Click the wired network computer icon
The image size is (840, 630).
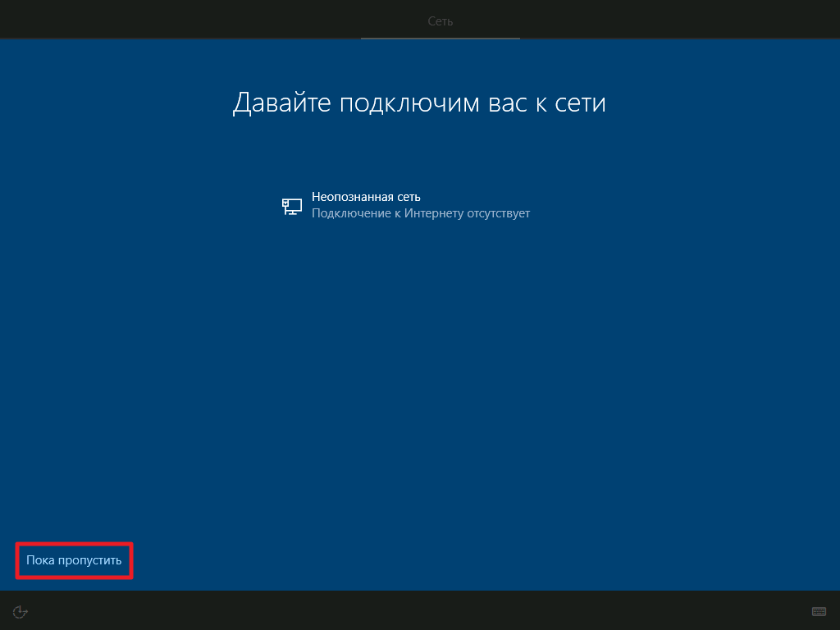point(292,206)
